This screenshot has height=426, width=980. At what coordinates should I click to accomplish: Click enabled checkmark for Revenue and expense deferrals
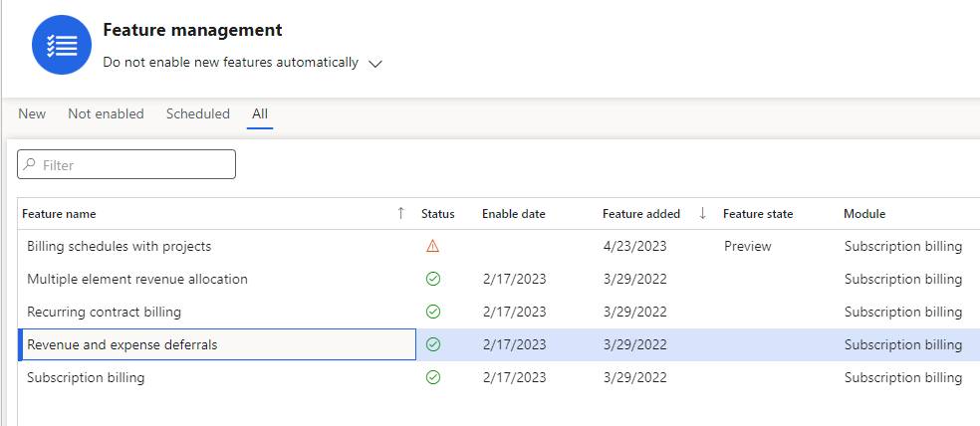(x=432, y=345)
